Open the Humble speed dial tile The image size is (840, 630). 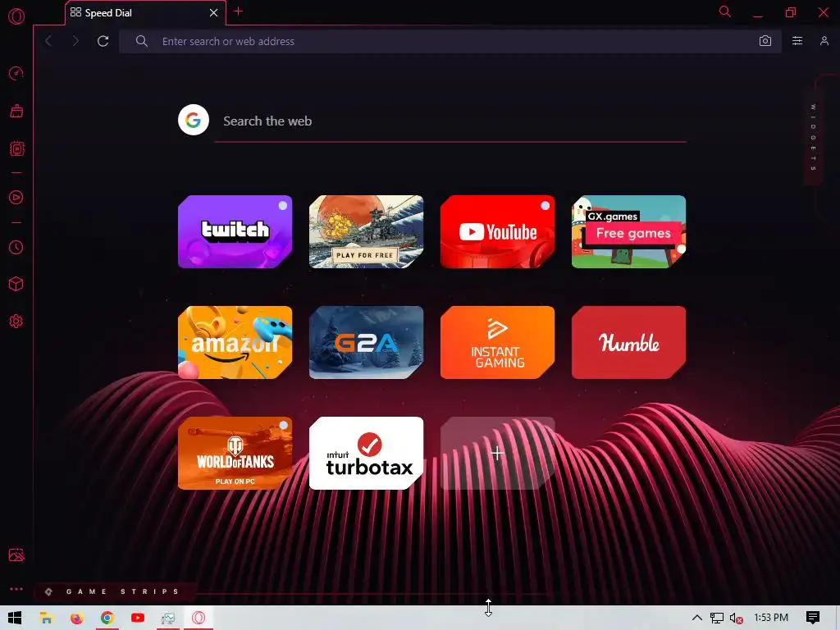pos(629,342)
